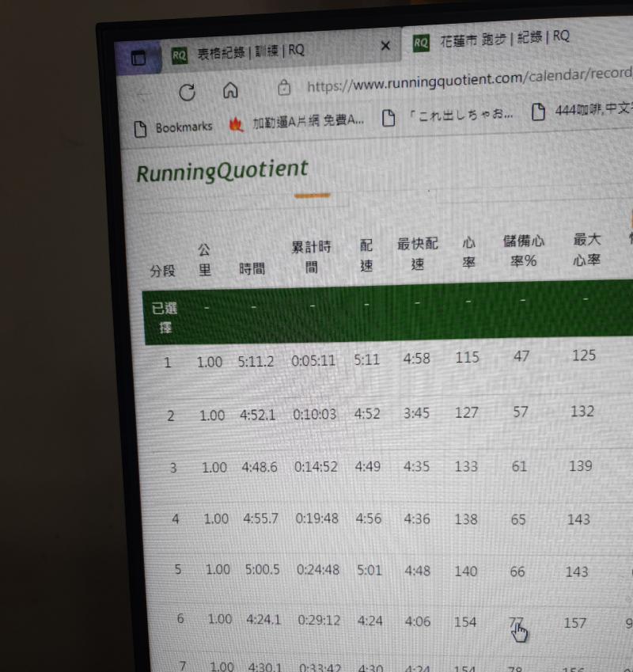Image resolution: width=633 pixels, height=672 pixels.
Task: Click the green 已選擇 summary row label
Action: pyautogui.click(x=165, y=317)
